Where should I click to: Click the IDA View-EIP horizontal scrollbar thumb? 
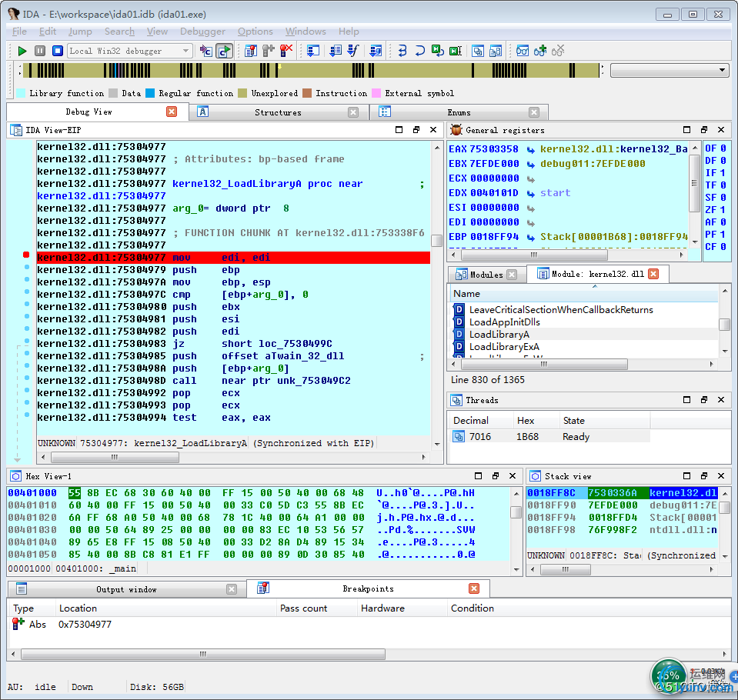point(115,457)
